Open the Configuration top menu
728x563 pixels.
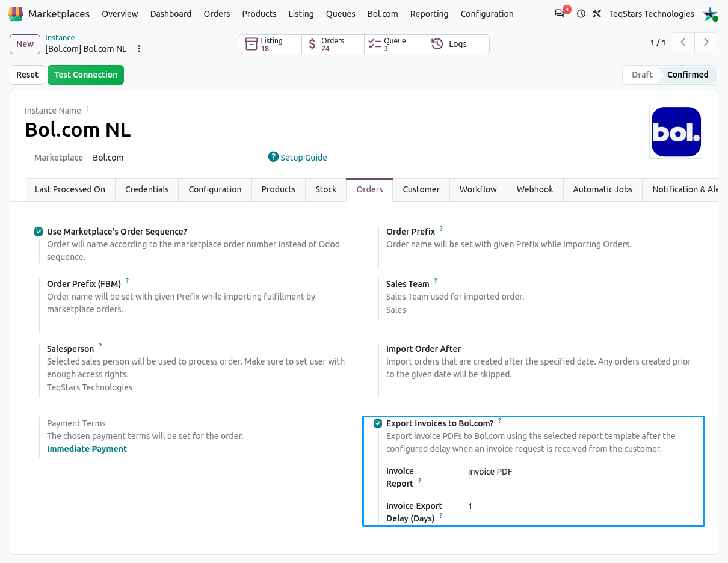[487, 13]
